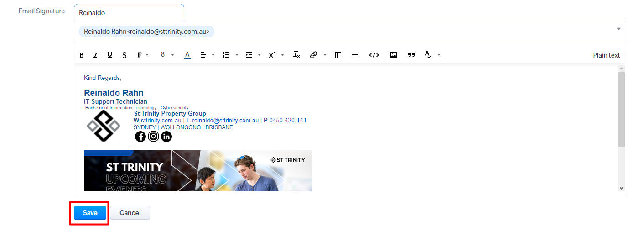Click the Reinaldo Rahn email address chip
The height and width of the screenshot is (227, 644).
(x=146, y=32)
